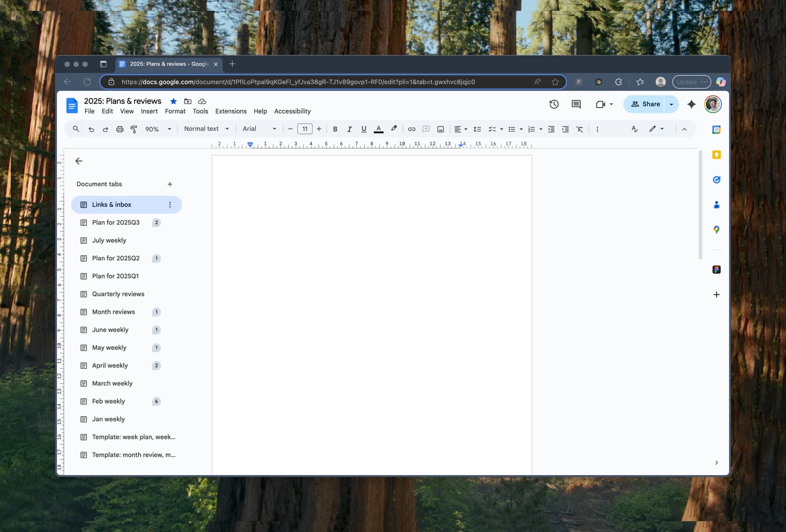This screenshot has height=532, width=786.
Task: Undo the last action
Action: pyautogui.click(x=91, y=129)
